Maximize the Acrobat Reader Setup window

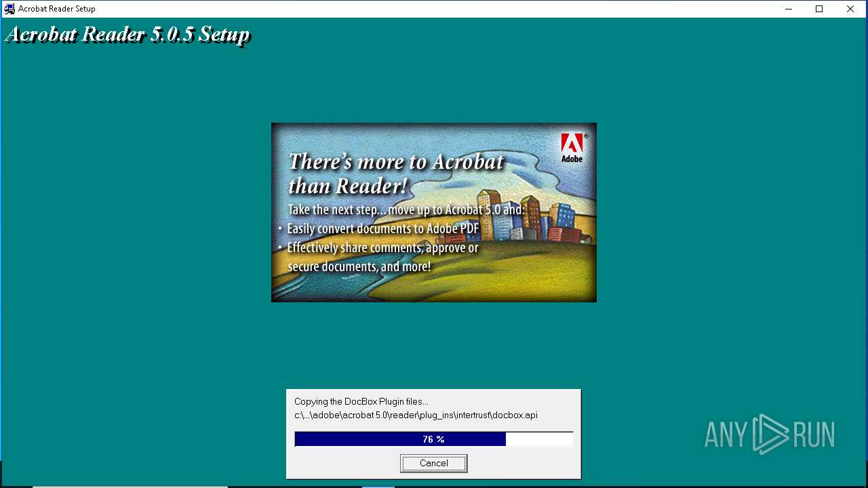click(x=819, y=9)
